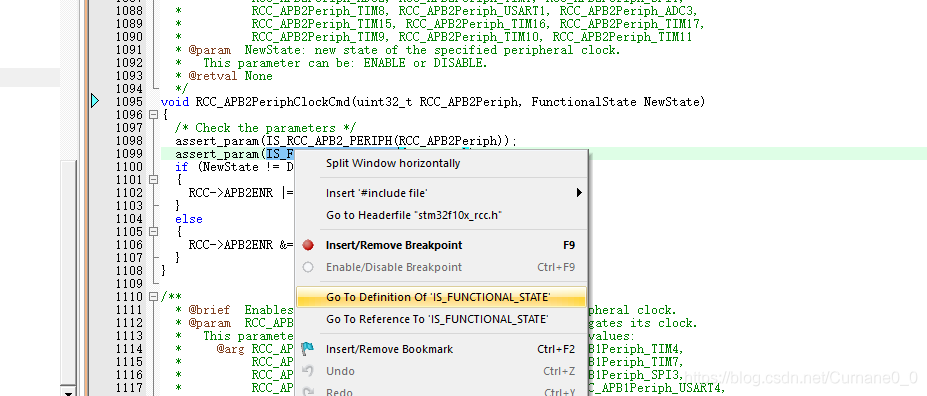The image size is (927, 396).
Task: Click the hollow circle Enable/Disable Breakpoint icon
Action: coord(307,267)
